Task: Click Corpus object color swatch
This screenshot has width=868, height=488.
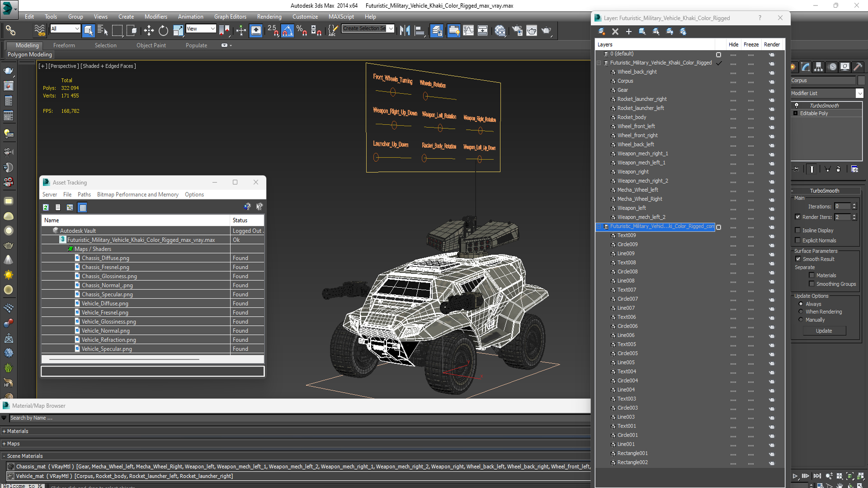Action: [x=861, y=80]
